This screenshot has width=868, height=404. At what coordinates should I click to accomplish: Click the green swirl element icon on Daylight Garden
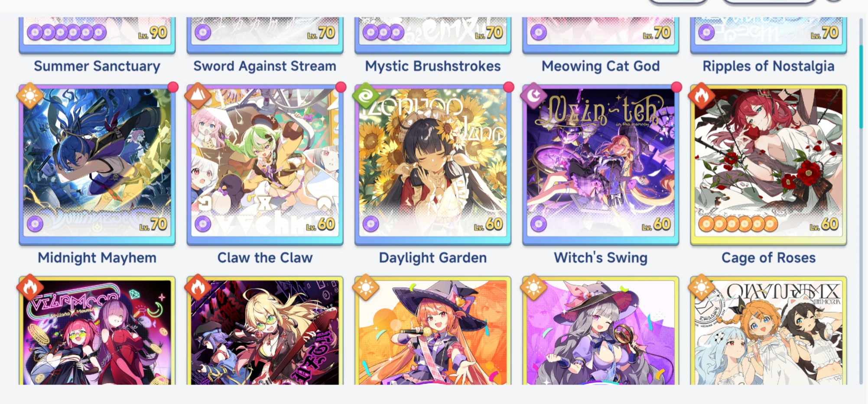coord(366,95)
